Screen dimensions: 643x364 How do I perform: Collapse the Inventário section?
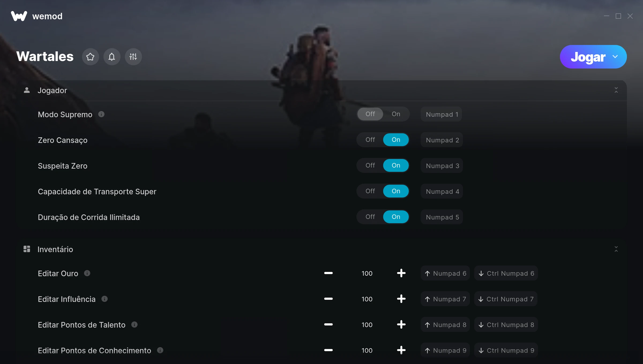[x=616, y=249]
